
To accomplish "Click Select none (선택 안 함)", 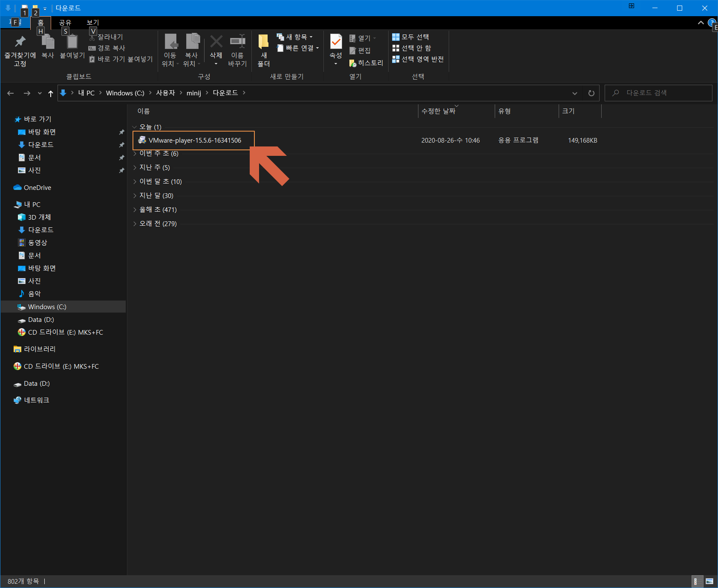I will 412,48.
